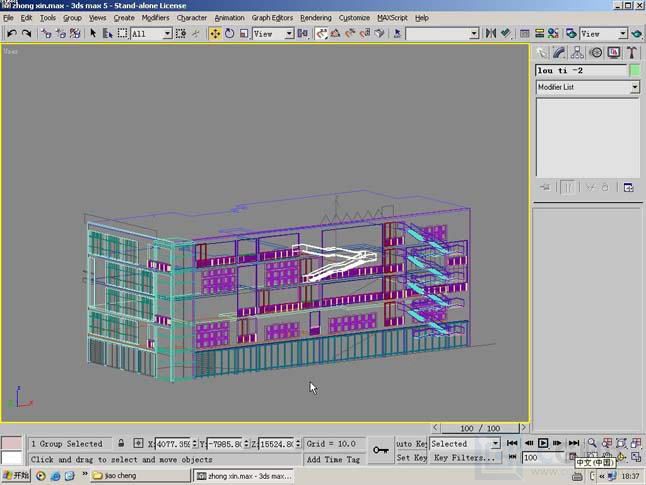Click the object name field lou ti -2
Viewport: 646px width, 485px height.
(581, 70)
